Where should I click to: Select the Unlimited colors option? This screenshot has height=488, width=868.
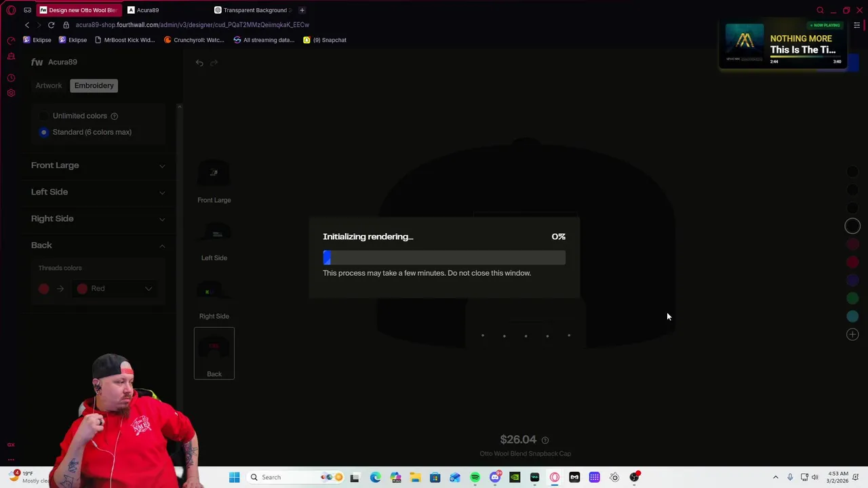click(x=79, y=116)
